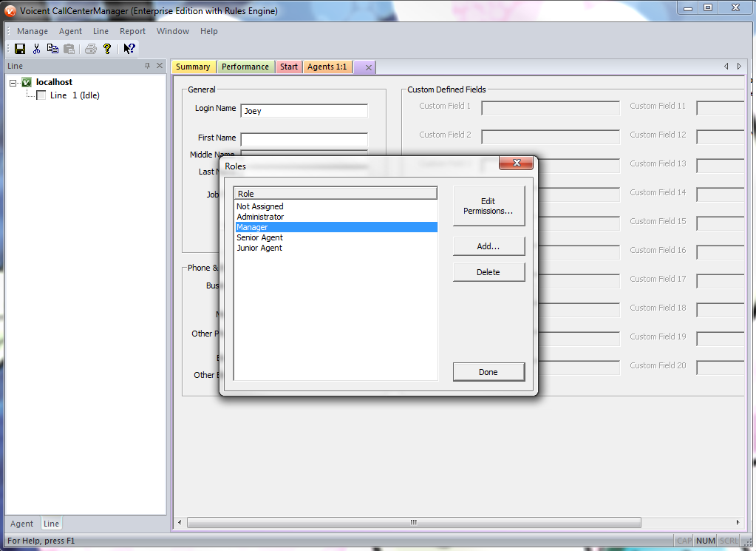Screen dimensions: 756x551
Task: Click the Cut scissors icon
Action: [x=36, y=49]
